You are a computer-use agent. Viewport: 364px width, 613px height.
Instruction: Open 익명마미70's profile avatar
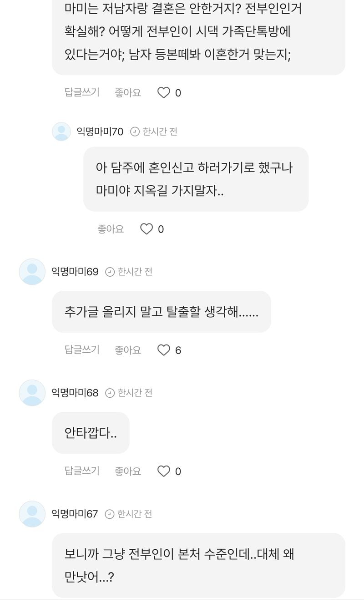point(61,132)
